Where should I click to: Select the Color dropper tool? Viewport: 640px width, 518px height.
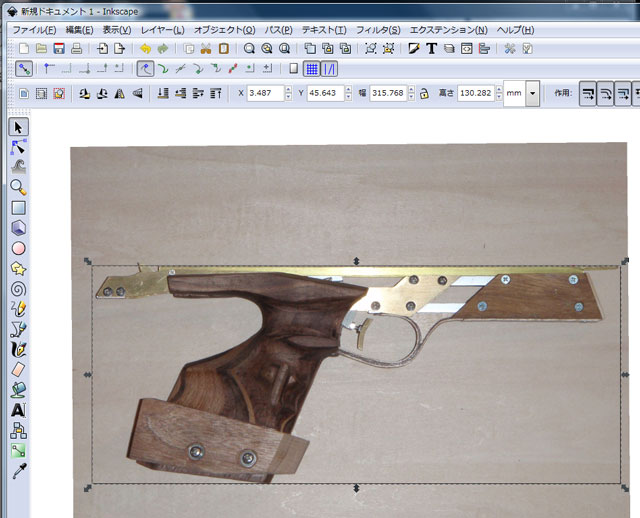click(18, 471)
